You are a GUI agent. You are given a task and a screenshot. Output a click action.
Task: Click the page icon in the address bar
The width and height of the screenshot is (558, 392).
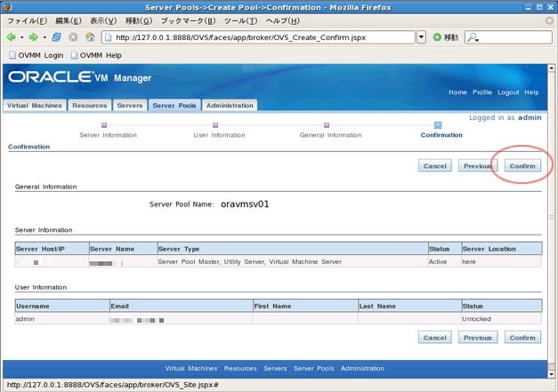coord(109,37)
